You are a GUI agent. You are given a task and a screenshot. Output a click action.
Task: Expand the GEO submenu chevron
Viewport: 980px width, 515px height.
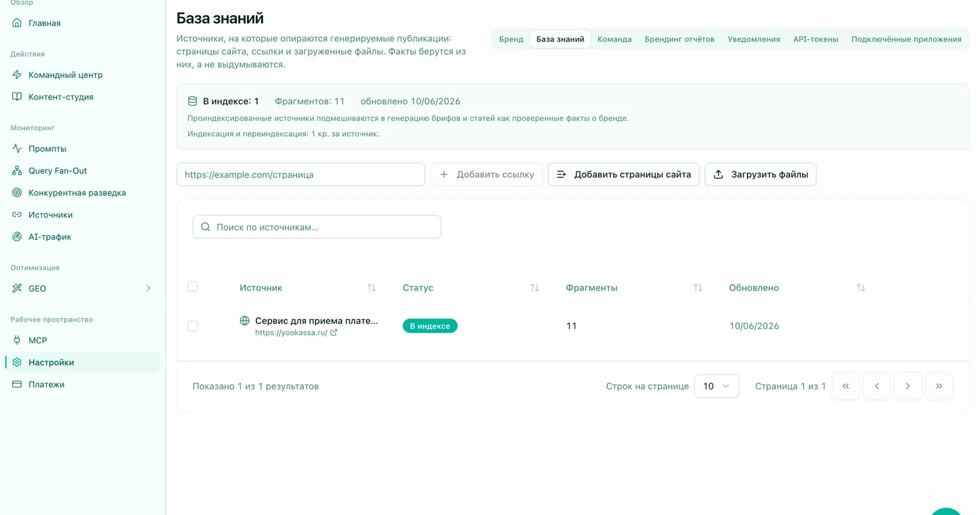click(x=148, y=288)
